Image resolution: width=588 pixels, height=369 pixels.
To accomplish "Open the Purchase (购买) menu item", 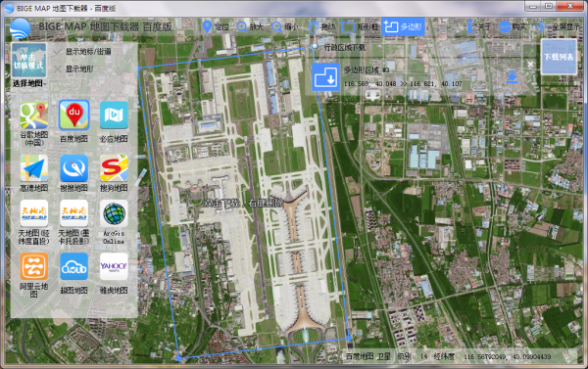I will coord(513,26).
